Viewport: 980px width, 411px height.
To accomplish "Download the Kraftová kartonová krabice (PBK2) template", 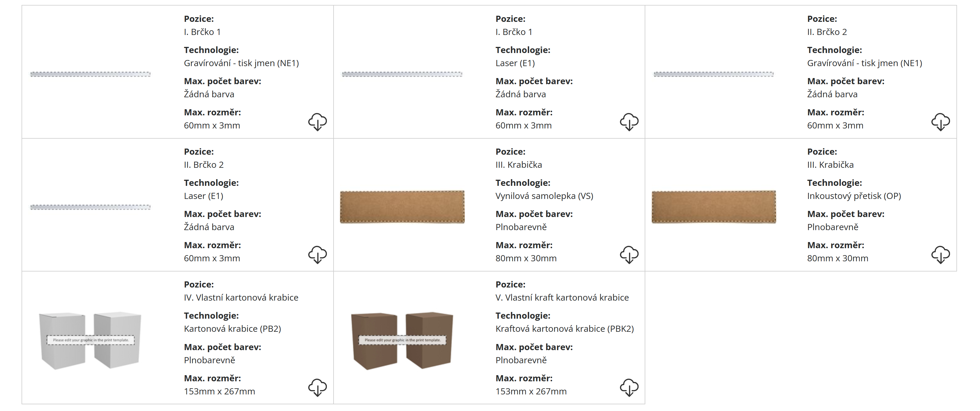I will 629,387.
